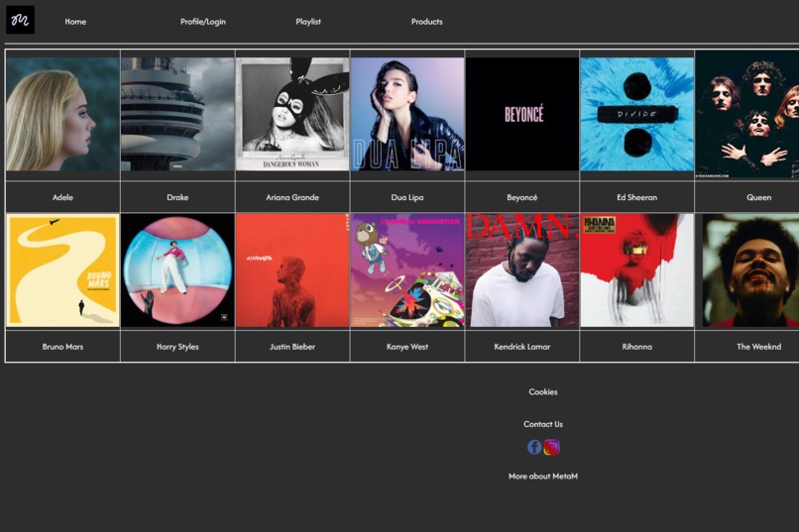Open the Facebook icon link

pyautogui.click(x=534, y=447)
